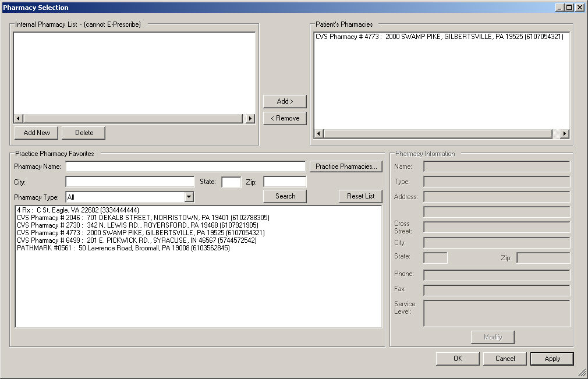
Task: Focus the Pharmacy Name search field
Action: click(186, 167)
